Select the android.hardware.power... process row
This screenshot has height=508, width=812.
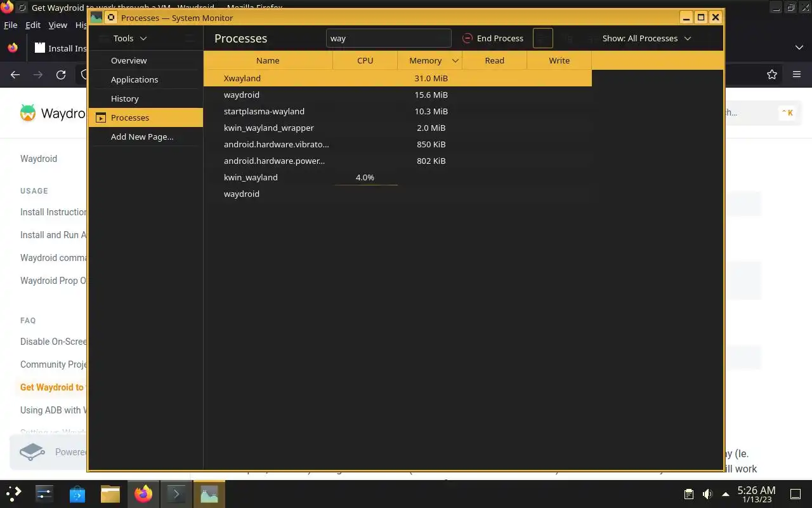point(398,161)
